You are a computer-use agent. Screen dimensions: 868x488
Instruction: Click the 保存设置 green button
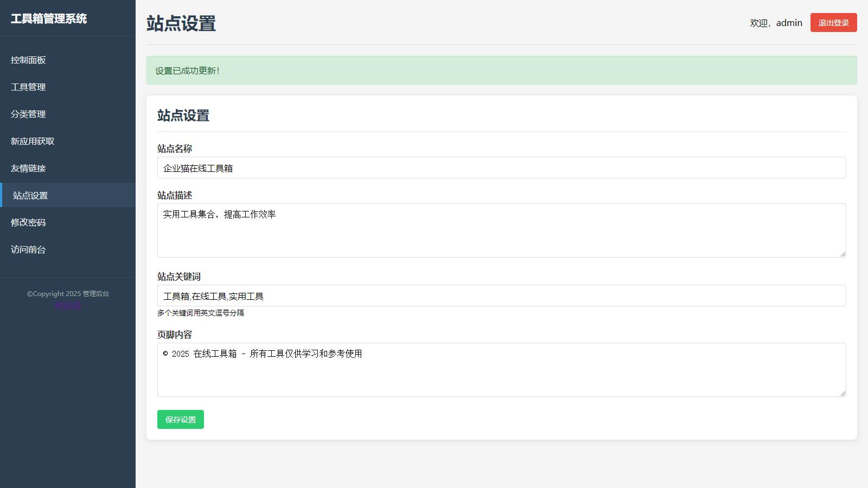point(180,419)
